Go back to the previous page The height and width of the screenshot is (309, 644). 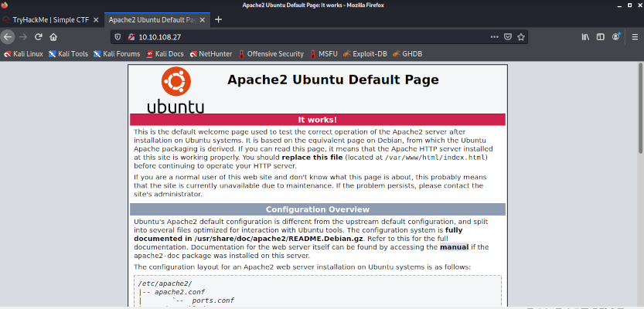point(8,36)
